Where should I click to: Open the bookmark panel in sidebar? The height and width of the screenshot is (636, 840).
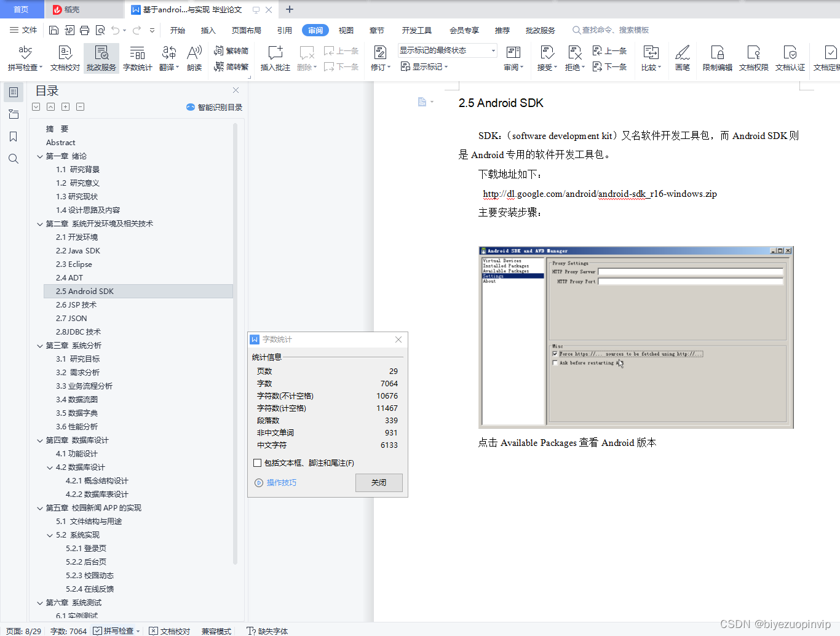pos(13,137)
